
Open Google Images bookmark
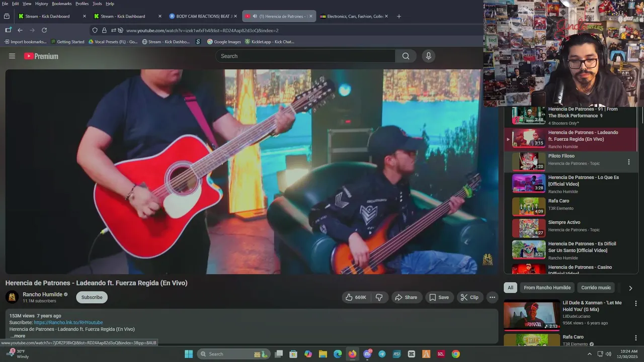pyautogui.click(x=224, y=42)
